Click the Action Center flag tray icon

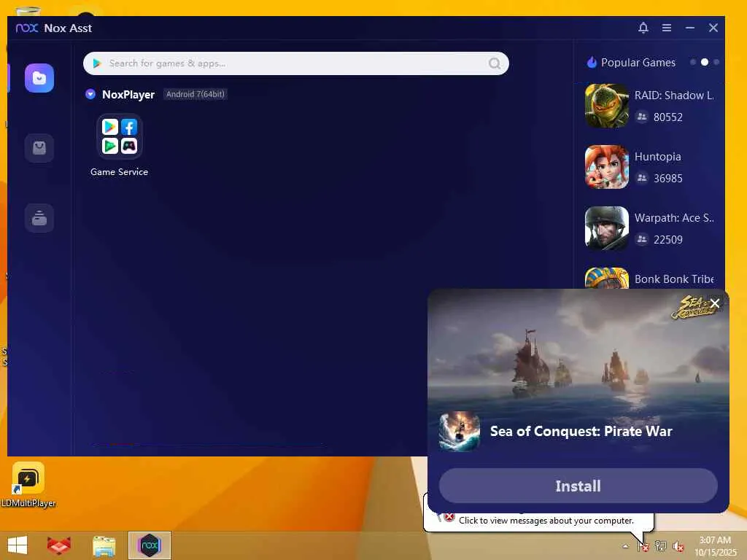tap(643, 546)
